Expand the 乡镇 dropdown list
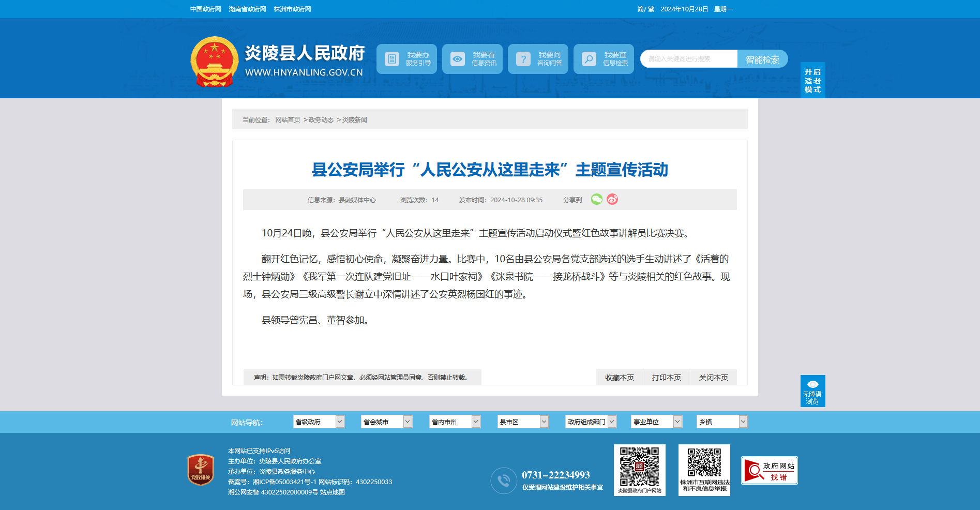 722,422
